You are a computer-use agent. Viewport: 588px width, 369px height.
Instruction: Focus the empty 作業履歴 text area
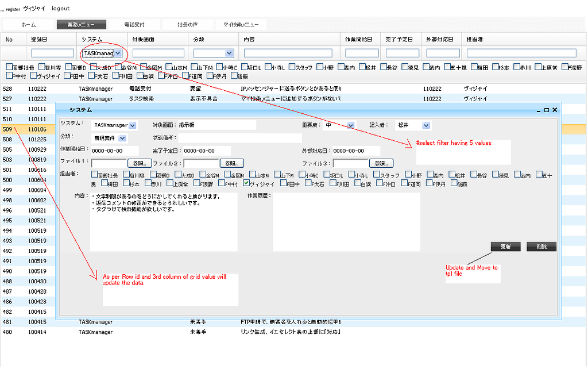[x=346, y=221]
